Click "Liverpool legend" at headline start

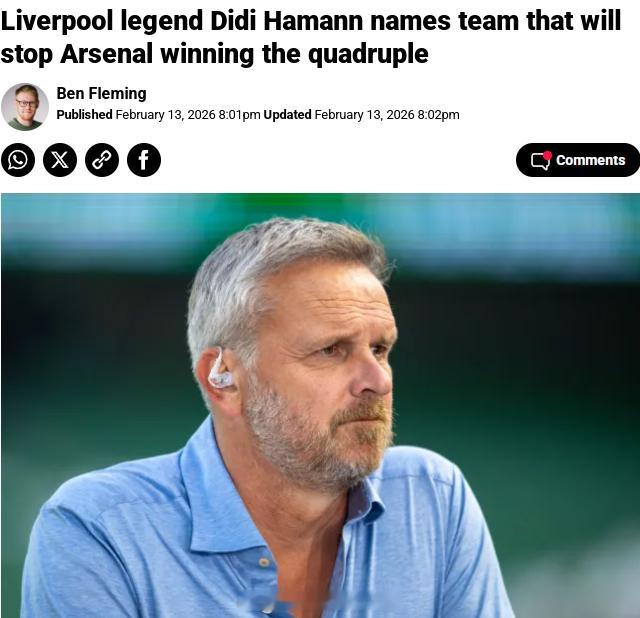point(102,21)
